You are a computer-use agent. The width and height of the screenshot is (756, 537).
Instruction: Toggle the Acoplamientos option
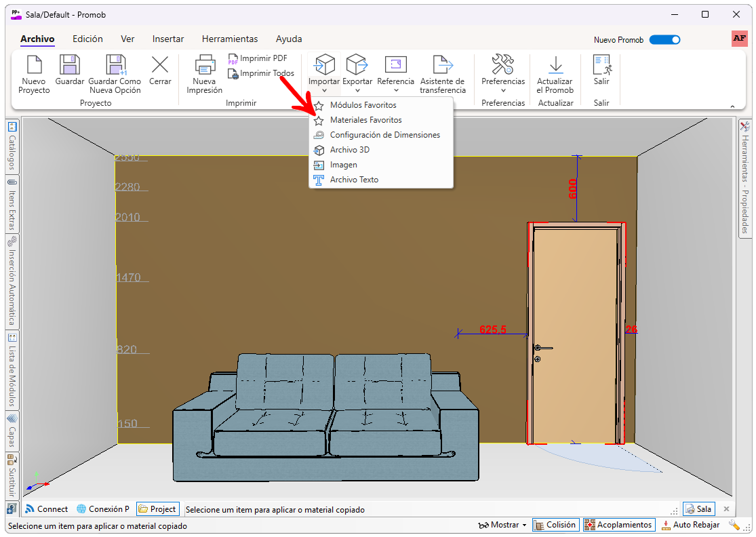click(618, 525)
